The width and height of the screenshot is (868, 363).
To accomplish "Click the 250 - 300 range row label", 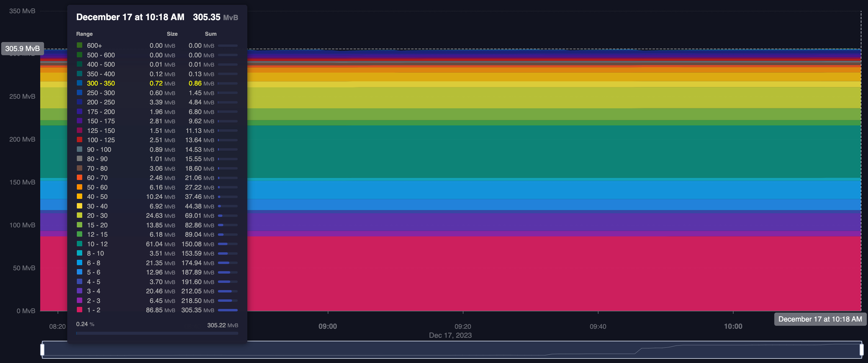I will pos(101,93).
